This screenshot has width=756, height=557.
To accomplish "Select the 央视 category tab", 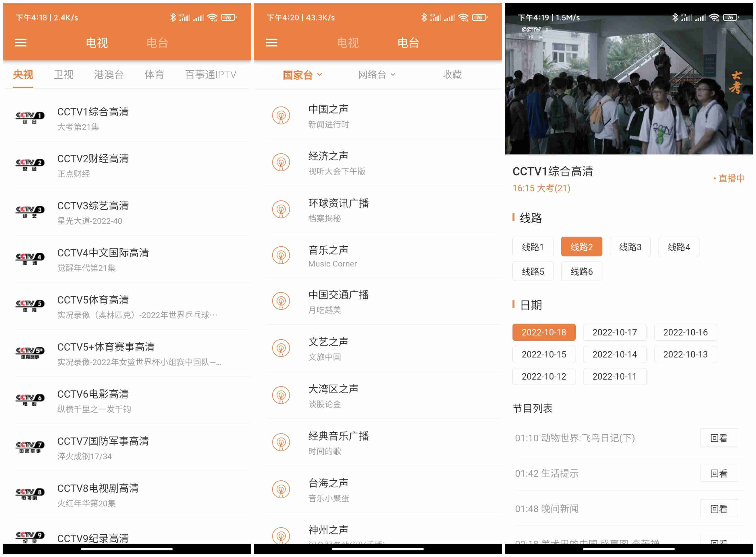I will [x=23, y=75].
